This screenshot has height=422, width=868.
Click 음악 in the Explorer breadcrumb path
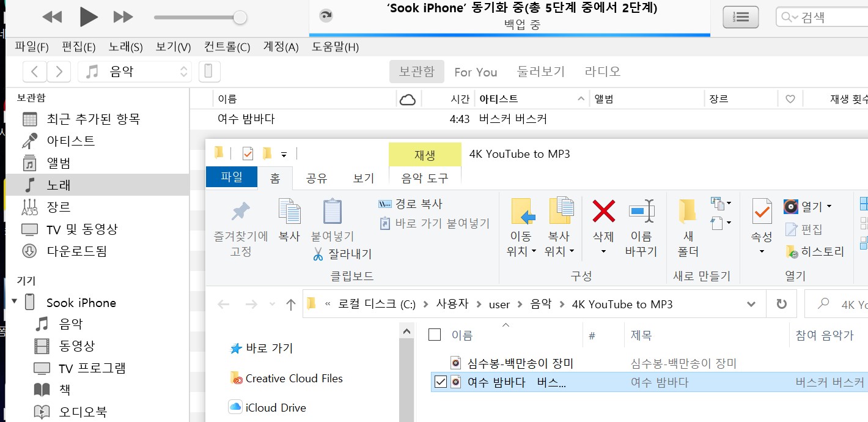(x=542, y=304)
